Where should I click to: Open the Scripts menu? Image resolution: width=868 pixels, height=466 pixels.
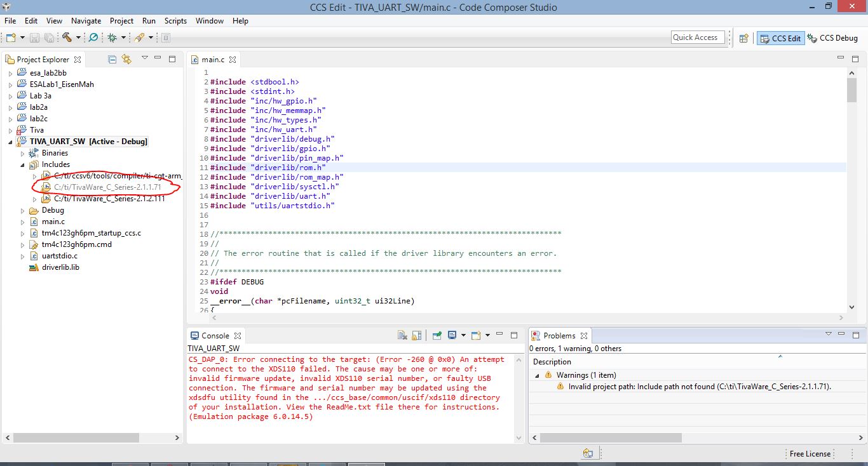[175, 21]
